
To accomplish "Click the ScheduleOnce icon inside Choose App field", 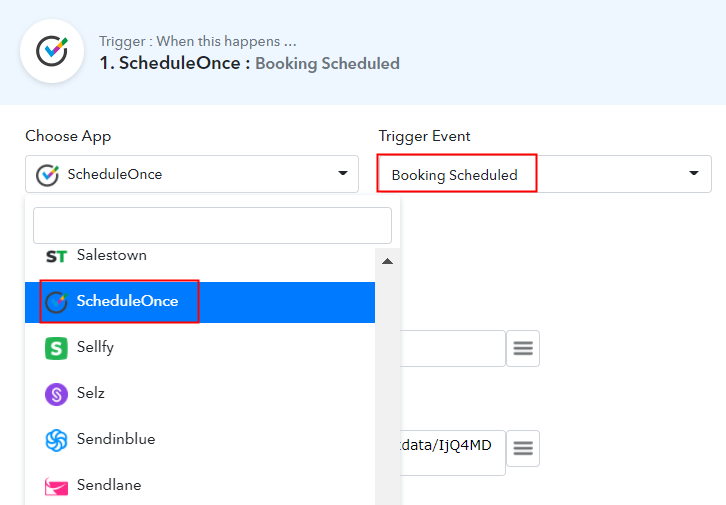I will tap(47, 175).
